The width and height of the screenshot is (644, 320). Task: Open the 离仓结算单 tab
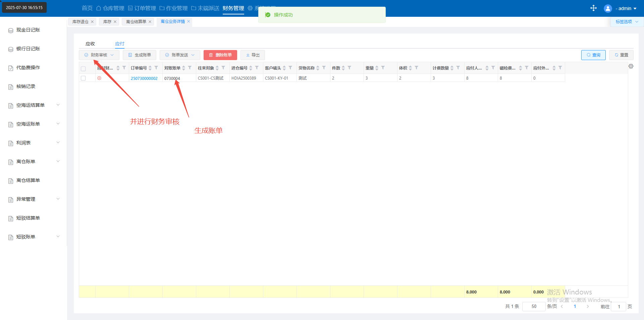[x=136, y=22]
